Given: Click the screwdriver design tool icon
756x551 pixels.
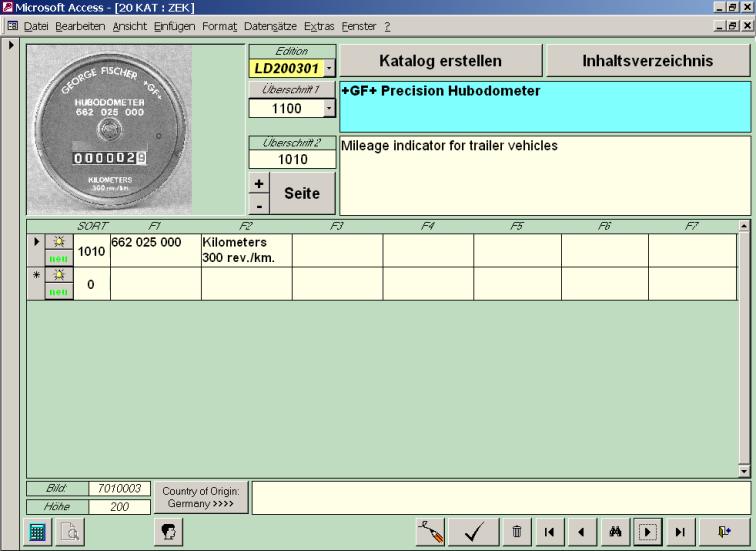Looking at the screenshot, I should point(431,533).
